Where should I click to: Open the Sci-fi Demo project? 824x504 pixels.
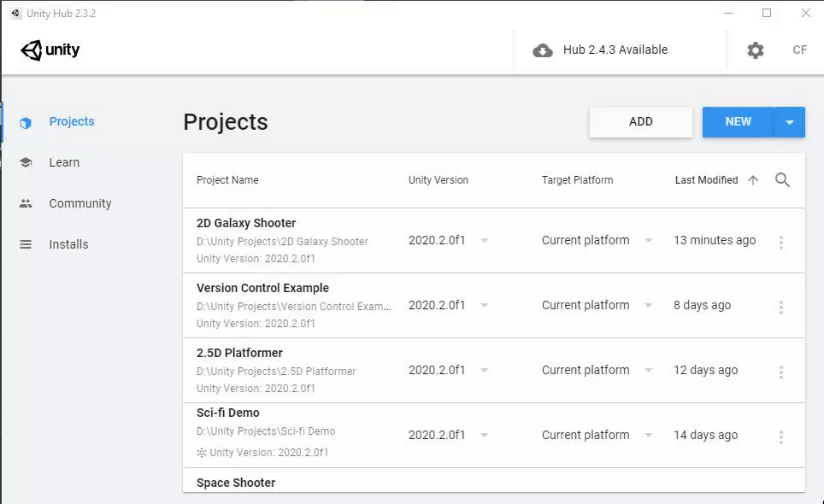[227, 413]
